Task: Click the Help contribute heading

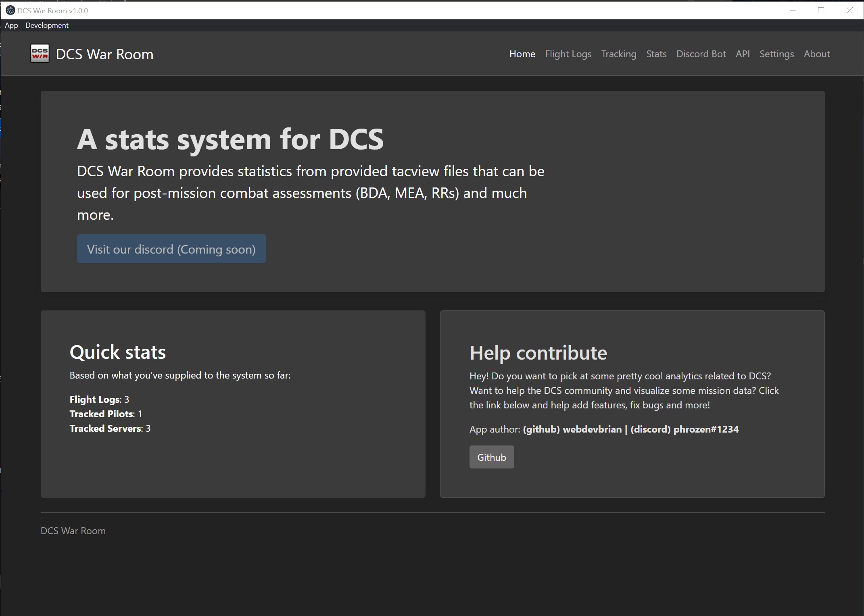Action: (538, 353)
